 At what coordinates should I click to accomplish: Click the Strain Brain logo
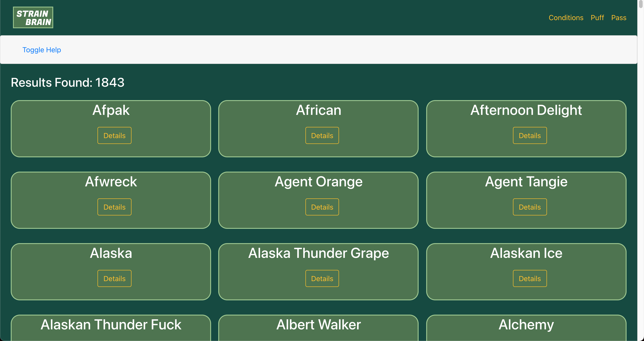click(33, 17)
